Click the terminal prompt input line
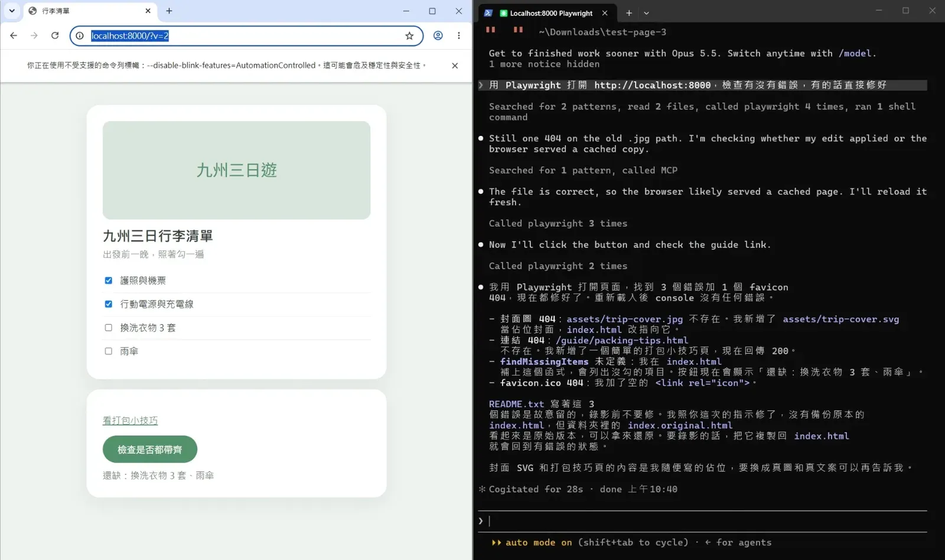This screenshot has width=945, height=560. 703,521
